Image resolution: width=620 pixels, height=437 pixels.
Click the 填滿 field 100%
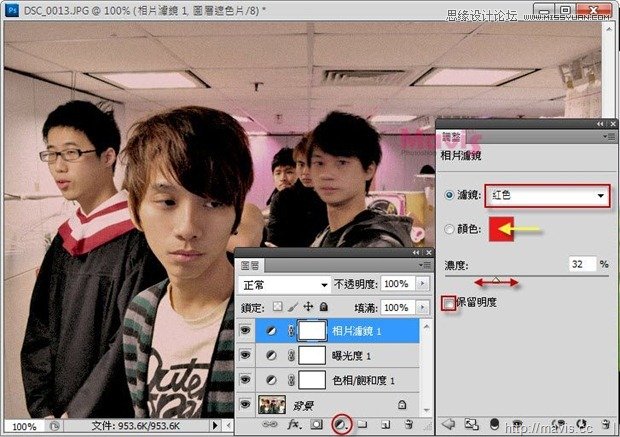tap(399, 307)
